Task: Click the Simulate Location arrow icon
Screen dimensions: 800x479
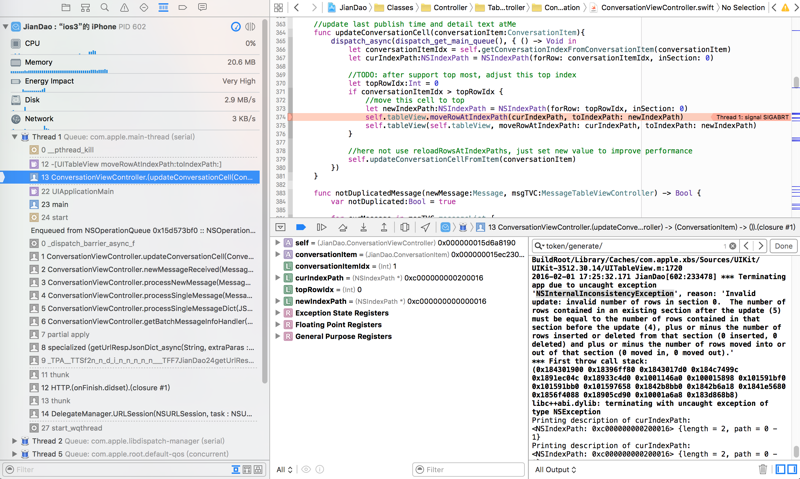Action: pyautogui.click(x=425, y=228)
